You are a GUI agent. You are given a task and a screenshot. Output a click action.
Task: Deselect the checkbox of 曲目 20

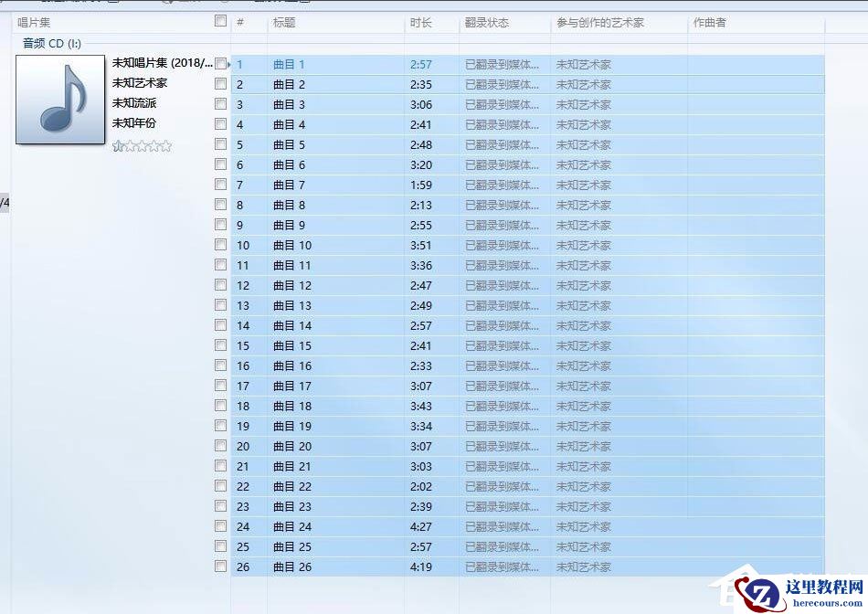[220, 446]
